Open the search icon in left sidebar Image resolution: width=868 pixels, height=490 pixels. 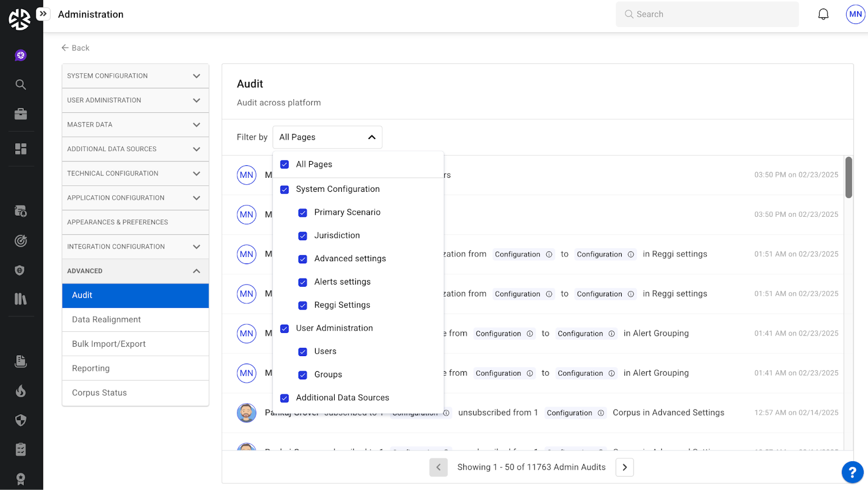pyautogui.click(x=21, y=85)
